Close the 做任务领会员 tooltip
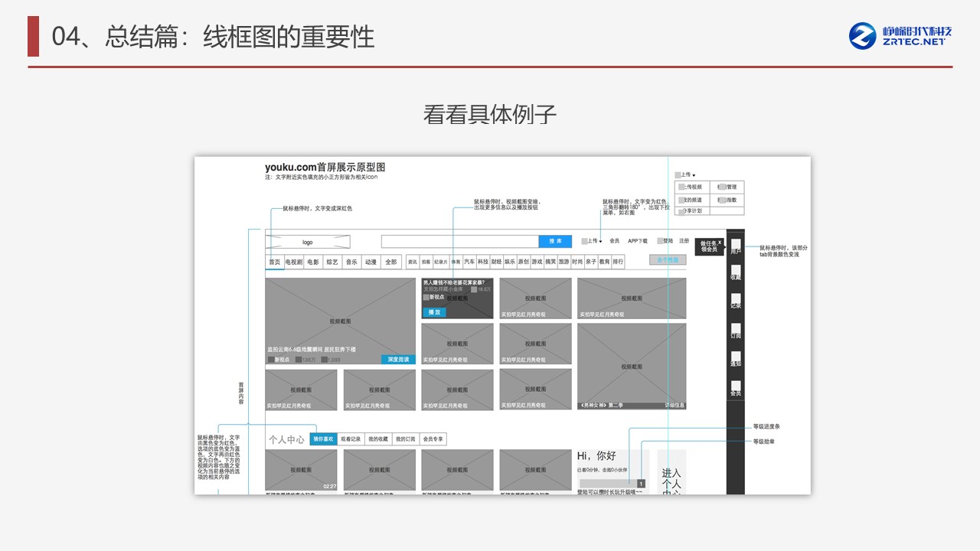This screenshot has width=980, height=551. point(720,243)
